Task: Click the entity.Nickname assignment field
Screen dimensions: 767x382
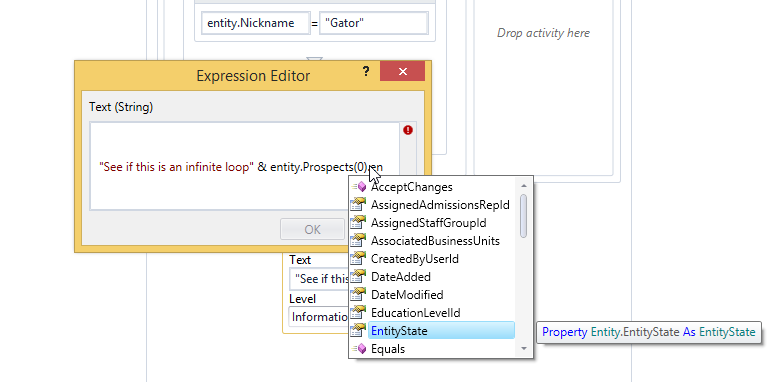Action: coord(255,23)
